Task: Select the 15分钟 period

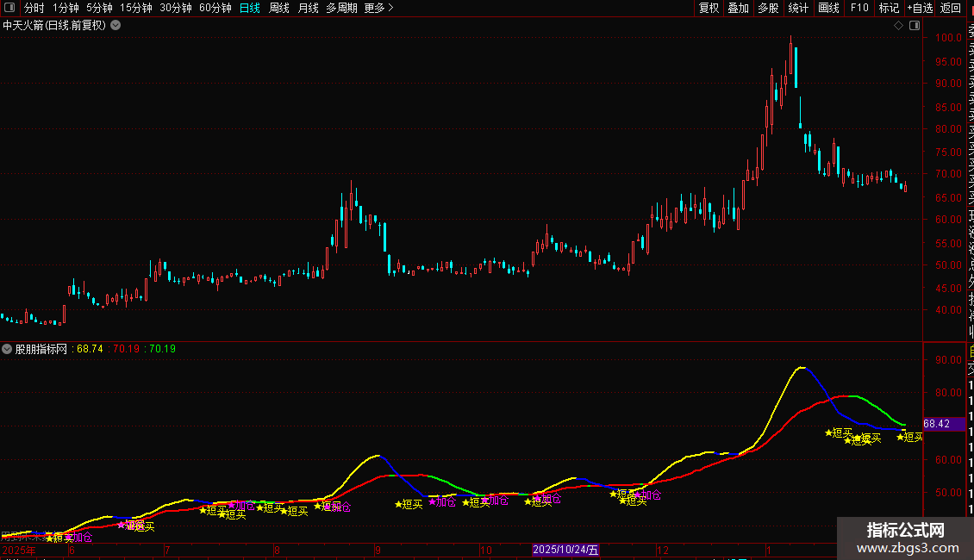Action: [x=136, y=8]
